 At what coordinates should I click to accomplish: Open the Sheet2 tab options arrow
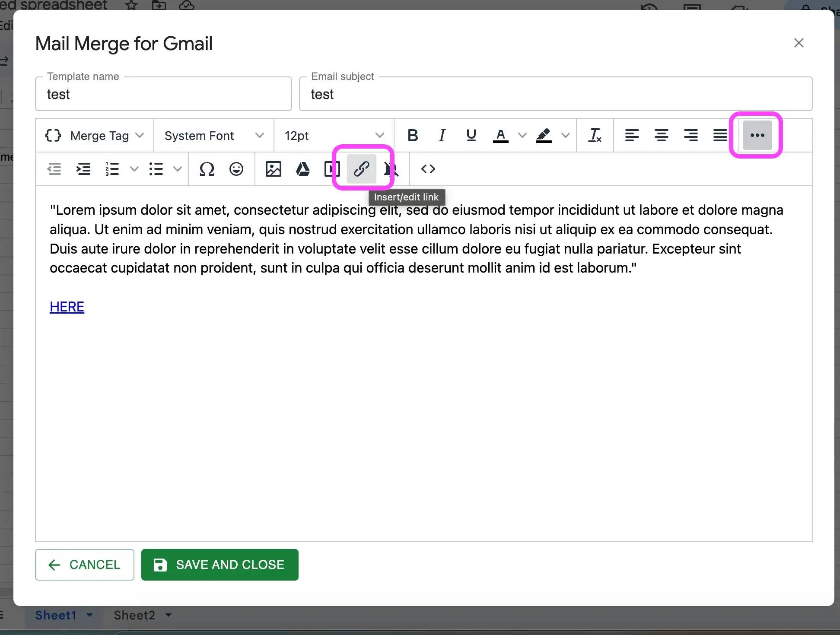169,615
